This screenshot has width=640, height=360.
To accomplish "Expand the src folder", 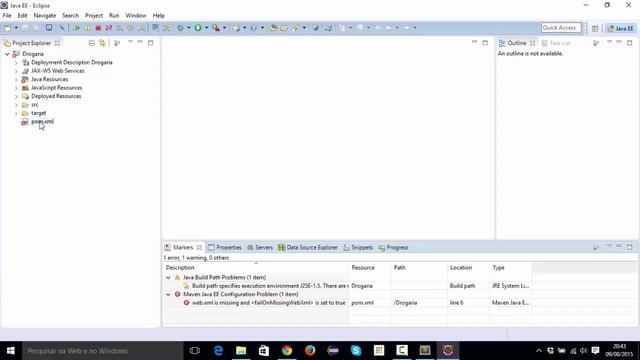I will pyautogui.click(x=16, y=105).
